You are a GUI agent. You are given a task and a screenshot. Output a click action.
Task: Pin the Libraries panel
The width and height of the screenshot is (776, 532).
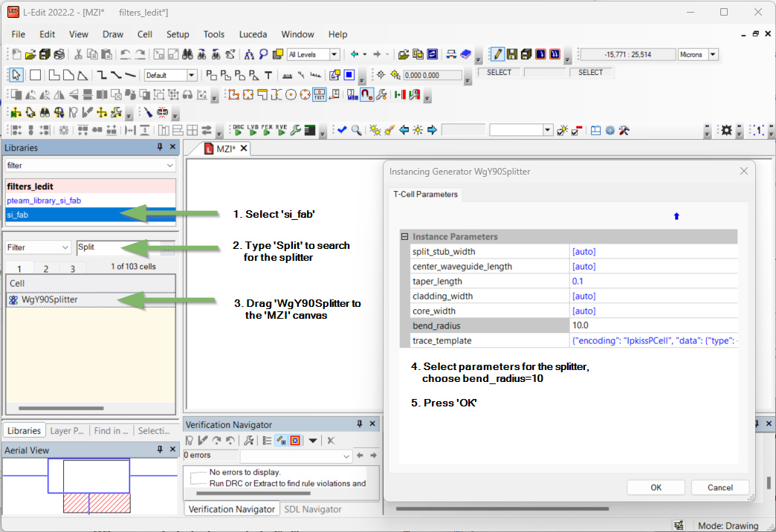(160, 148)
